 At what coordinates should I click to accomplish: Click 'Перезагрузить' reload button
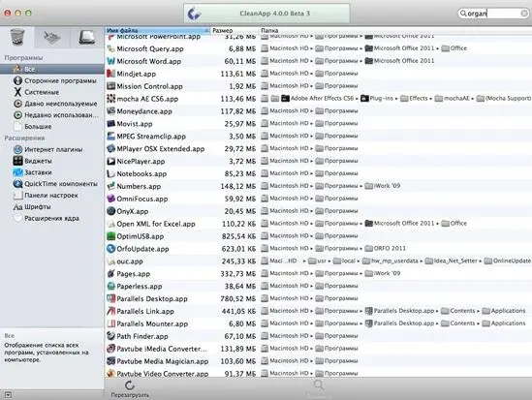[x=130, y=389]
